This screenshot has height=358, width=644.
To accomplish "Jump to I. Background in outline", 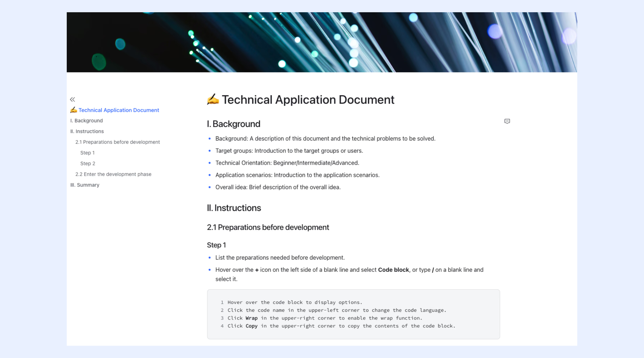I will point(86,121).
